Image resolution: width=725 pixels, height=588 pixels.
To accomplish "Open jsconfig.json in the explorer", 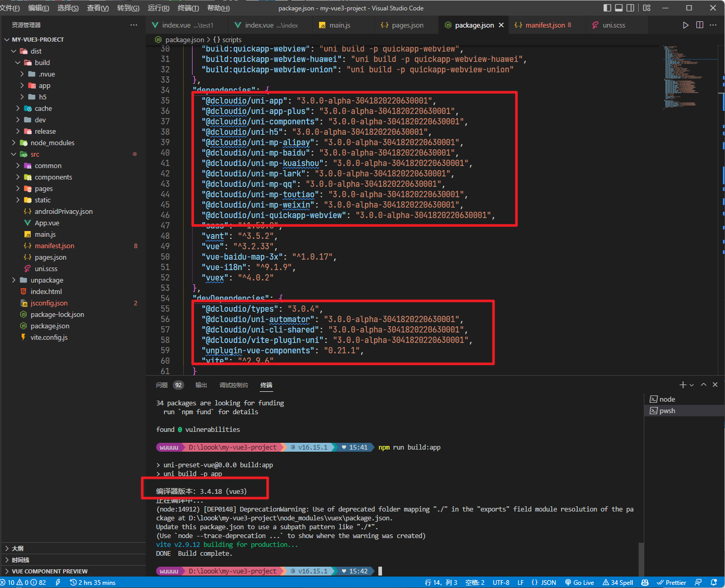I will (49, 303).
